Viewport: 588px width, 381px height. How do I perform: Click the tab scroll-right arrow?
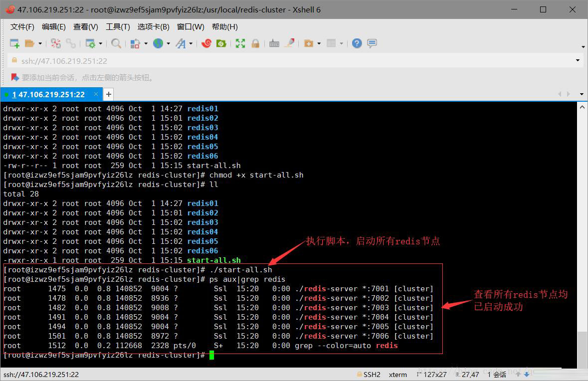point(569,94)
